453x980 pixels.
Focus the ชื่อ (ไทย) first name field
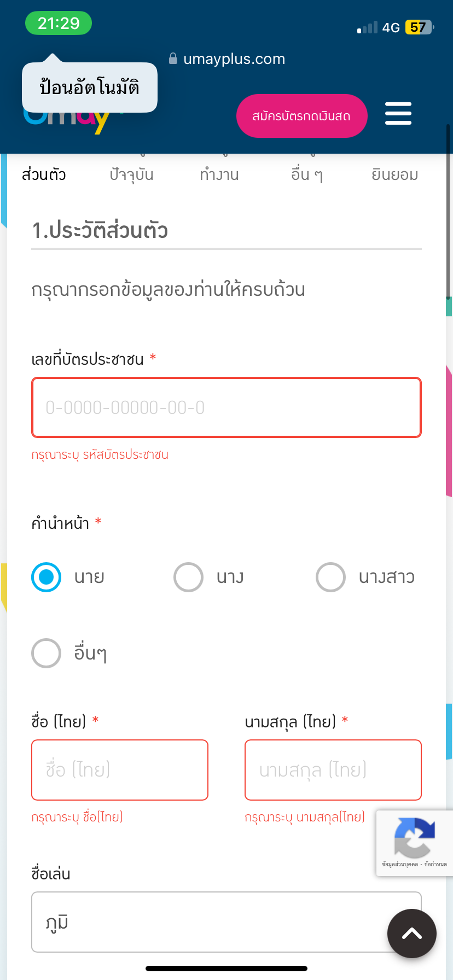click(120, 770)
